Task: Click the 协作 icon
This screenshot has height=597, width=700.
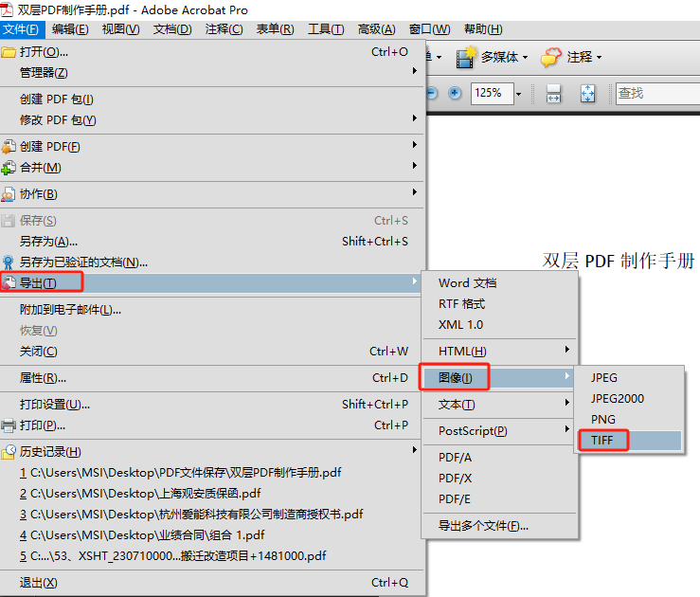Action: [x=9, y=194]
